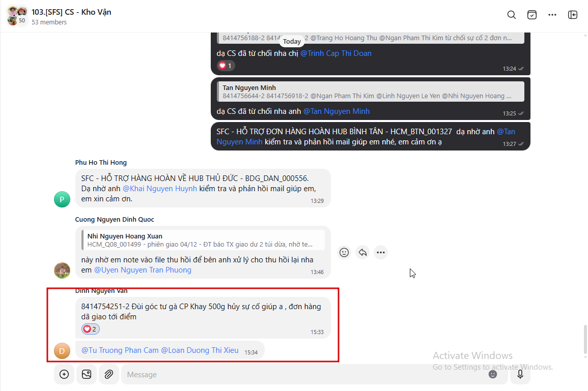Open the three-dot more options in header

click(x=552, y=15)
